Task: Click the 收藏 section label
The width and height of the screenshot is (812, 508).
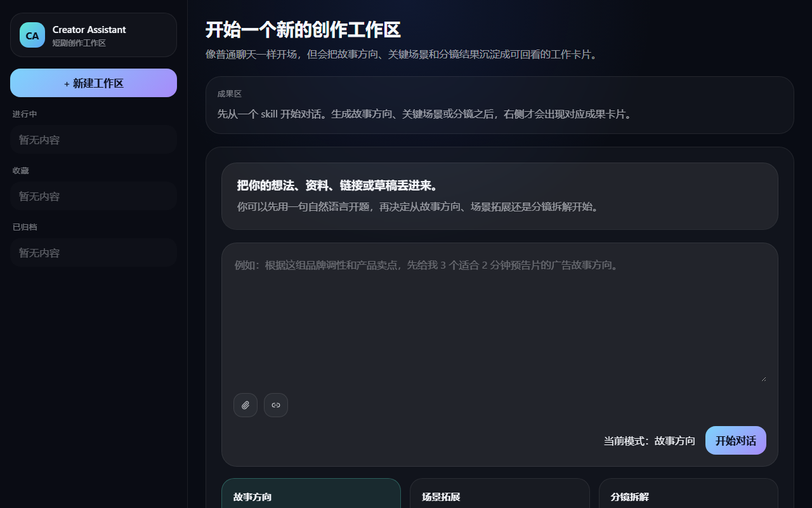Action: coord(21,171)
